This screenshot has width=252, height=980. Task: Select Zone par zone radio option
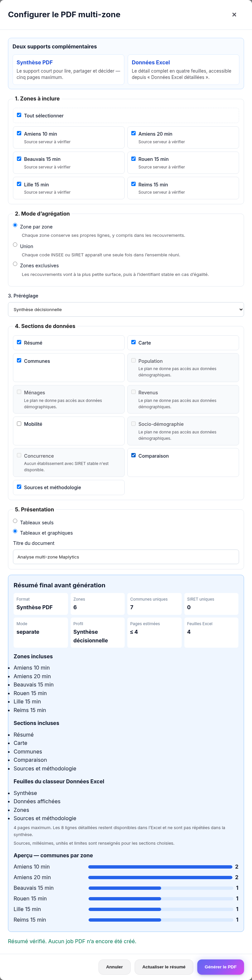pos(15,225)
